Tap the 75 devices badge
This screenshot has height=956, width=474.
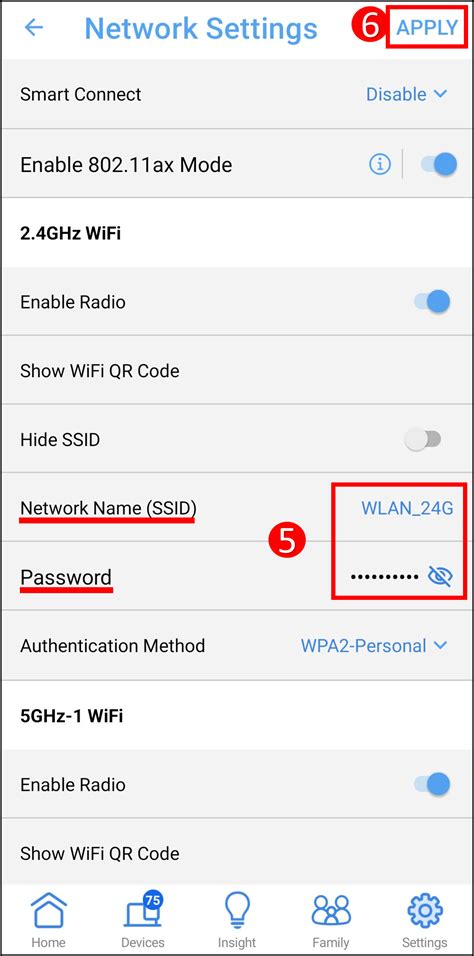153,902
